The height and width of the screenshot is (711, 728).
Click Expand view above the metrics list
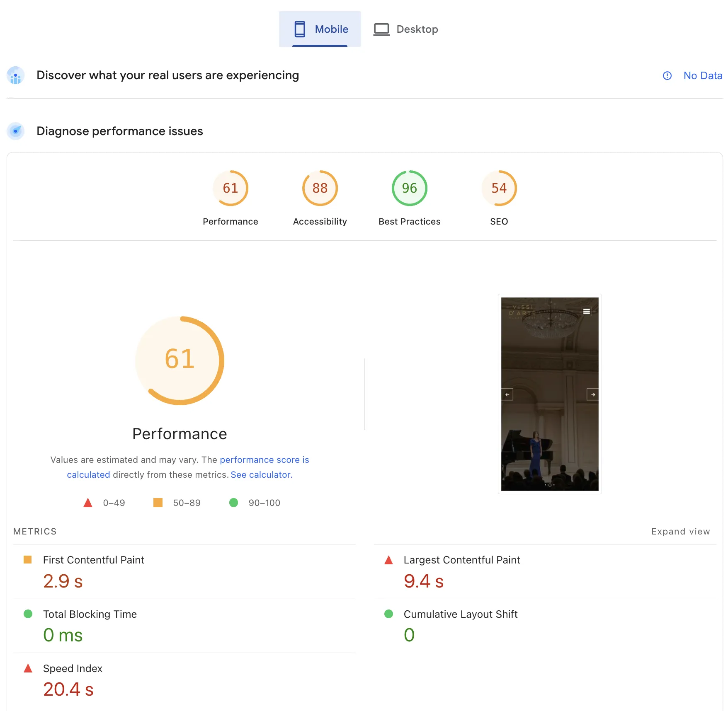point(680,531)
